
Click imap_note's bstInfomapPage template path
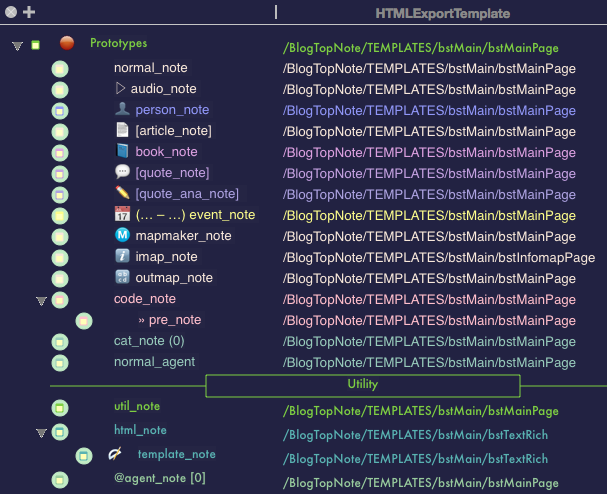(x=439, y=257)
